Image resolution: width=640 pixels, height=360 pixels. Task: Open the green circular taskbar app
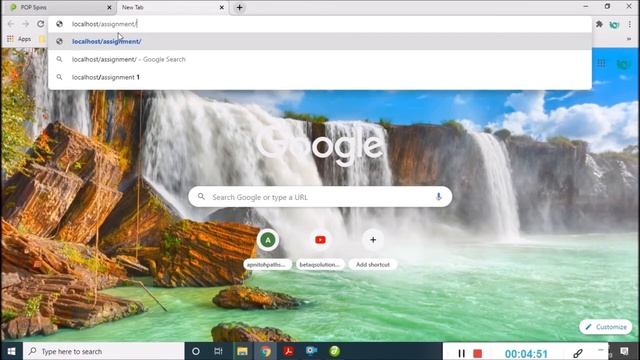(x=334, y=351)
